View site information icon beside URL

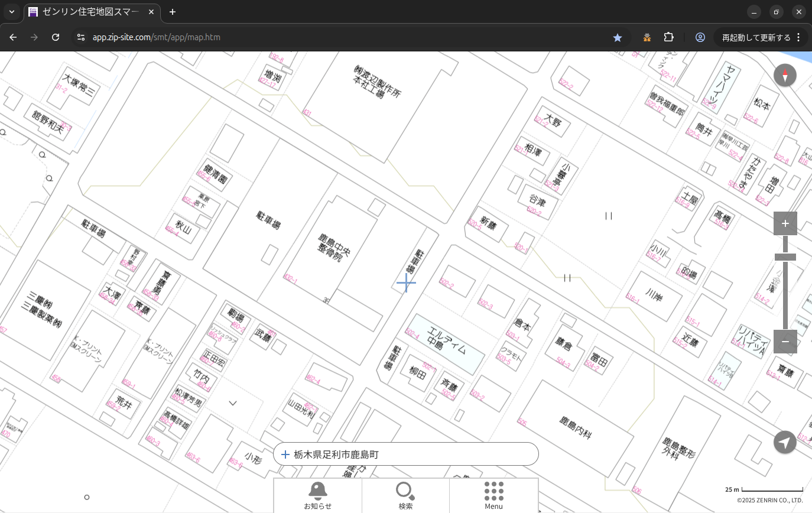[x=81, y=37]
